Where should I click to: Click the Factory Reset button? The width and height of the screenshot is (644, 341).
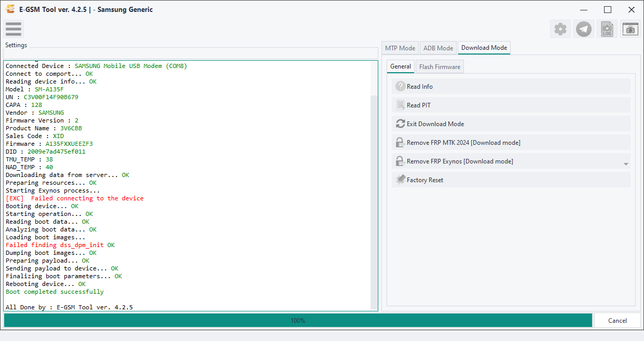[511, 180]
